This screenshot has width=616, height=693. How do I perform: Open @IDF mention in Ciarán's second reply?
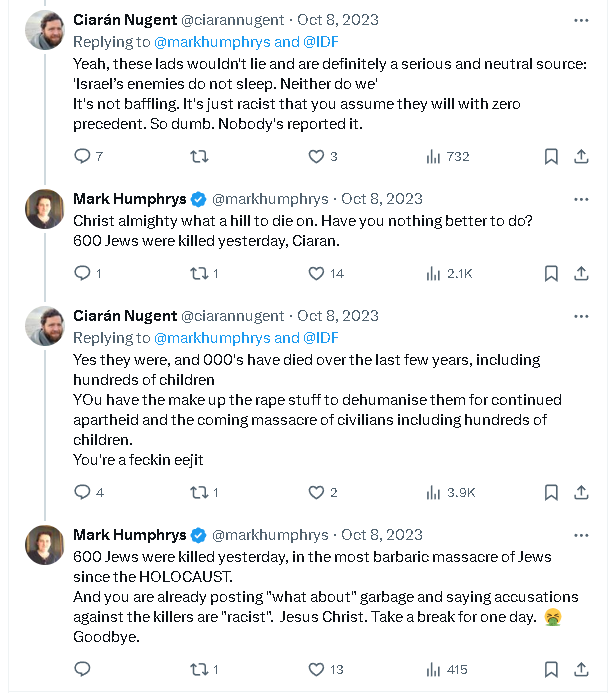(x=318, y=337)
